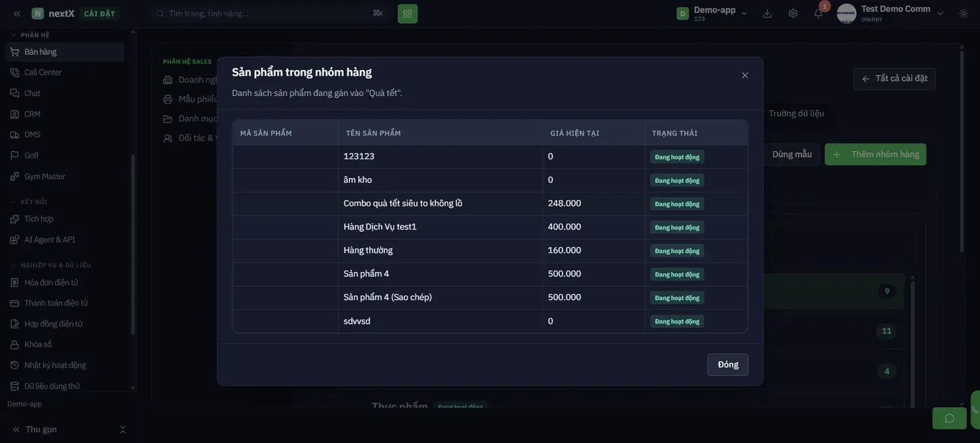The width and height of the screenshot is (980, 443).
Task: Open Hợp đồng điện tử icon
Action: tap(14, 324)
